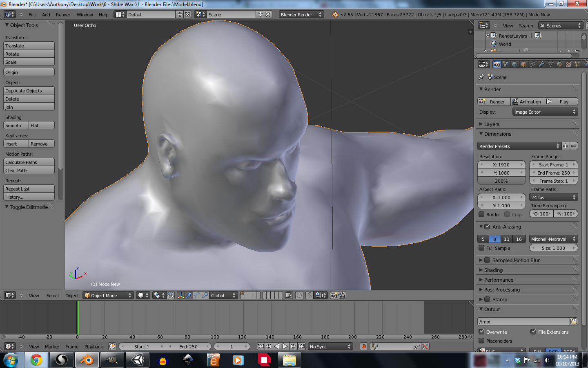Select 16 anti-aliasing samples
The width and height of the screenshot is (588, 368).
[x=519, y=239]
